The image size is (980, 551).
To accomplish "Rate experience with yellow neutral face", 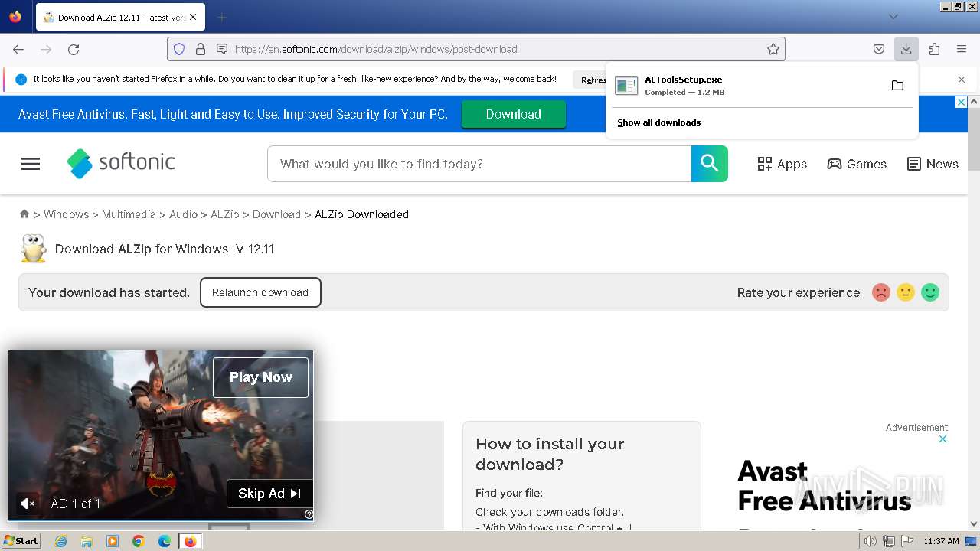I will (x=906, y=292).
